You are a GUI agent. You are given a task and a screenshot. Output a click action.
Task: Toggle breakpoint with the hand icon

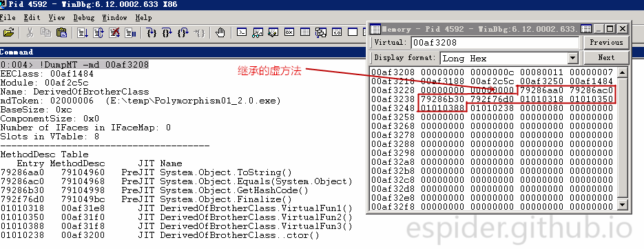[x=220, y=32]
